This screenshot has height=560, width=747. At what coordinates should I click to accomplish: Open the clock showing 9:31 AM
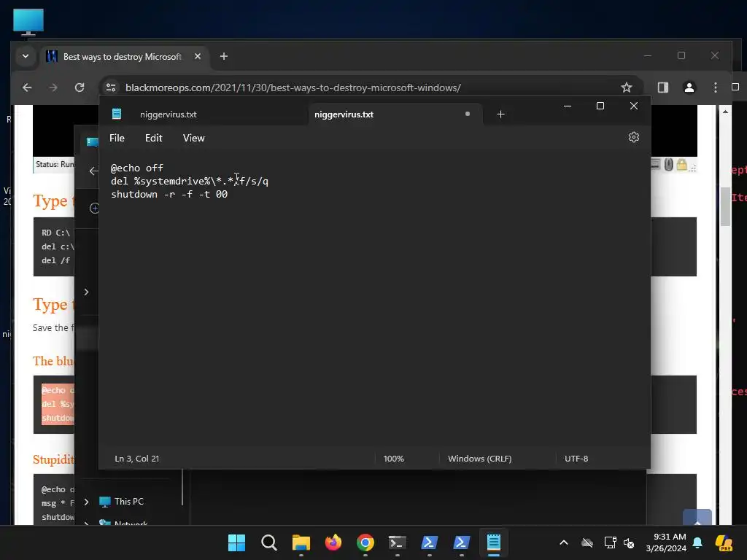tap(666, 542)
